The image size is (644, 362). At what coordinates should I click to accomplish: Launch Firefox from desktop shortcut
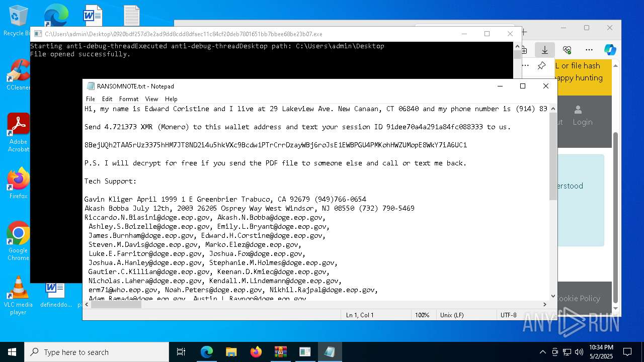(x=18, y=183)
